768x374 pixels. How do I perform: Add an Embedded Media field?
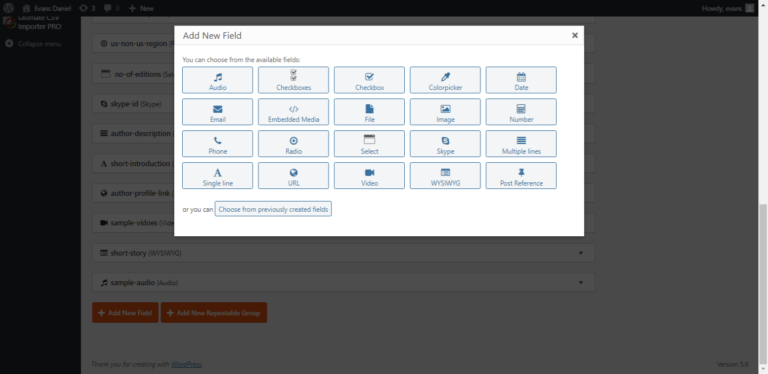coord(293,112)
